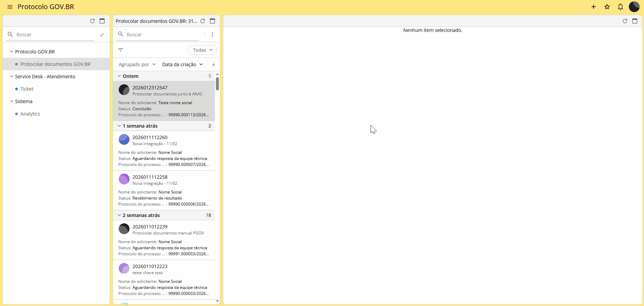
Task: Open record 2026012312547
Action: [x=164, y=101]
